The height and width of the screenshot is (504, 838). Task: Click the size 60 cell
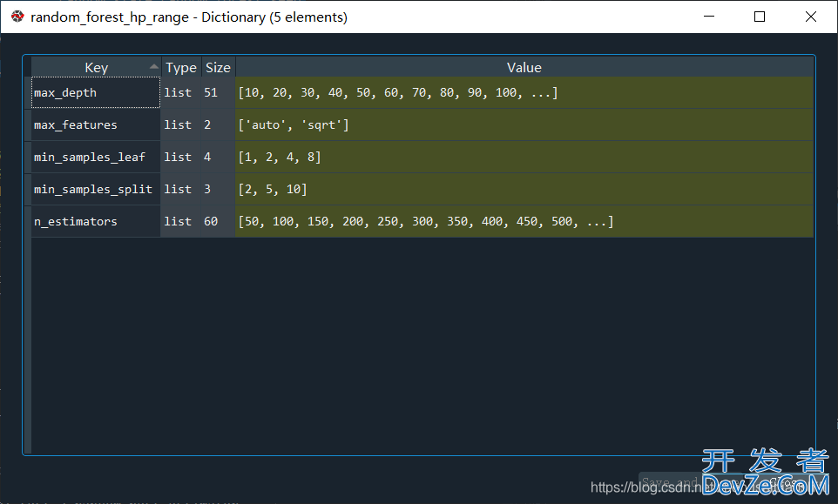[218, 221]
